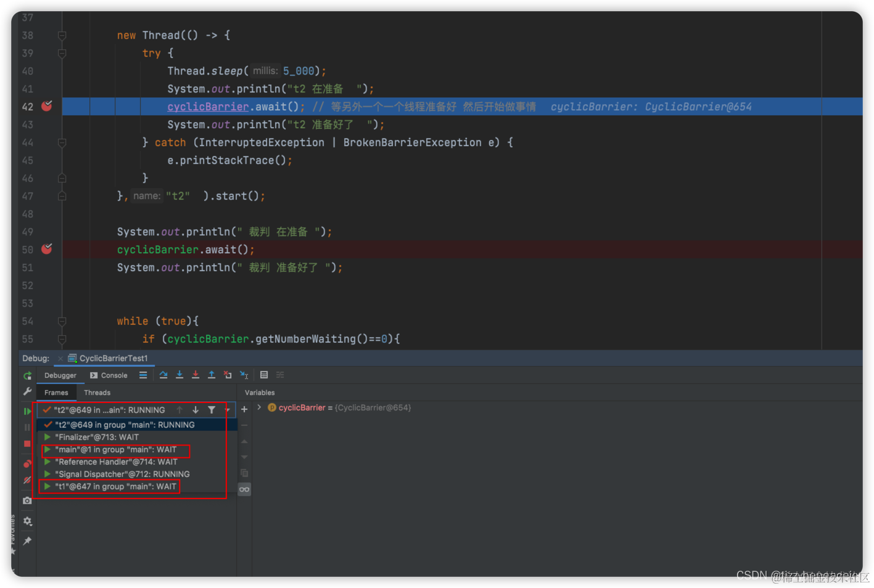Click the Pin tab icon
The height and width of the screenshot is (588, 874).
click(x=27, y=541)
